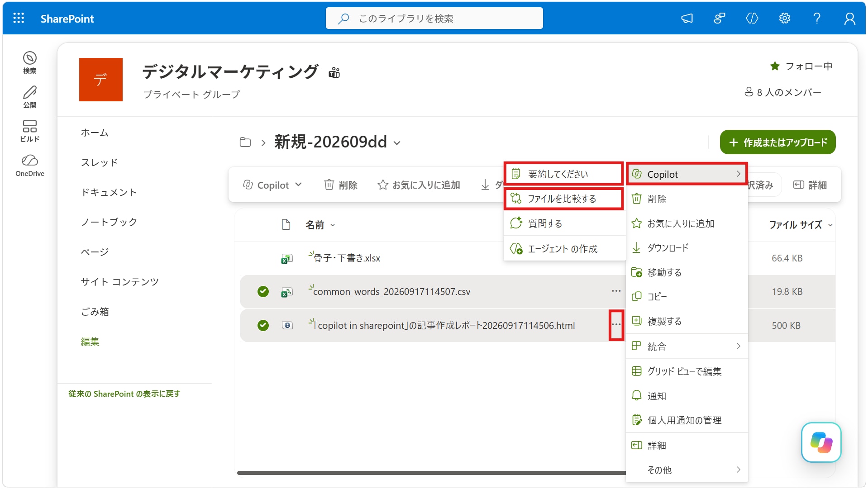Image resolution: width=868 pixels, height=489 pixels.
Task: Select 要約してください from Copilot submenu
Action: (563, 174)
